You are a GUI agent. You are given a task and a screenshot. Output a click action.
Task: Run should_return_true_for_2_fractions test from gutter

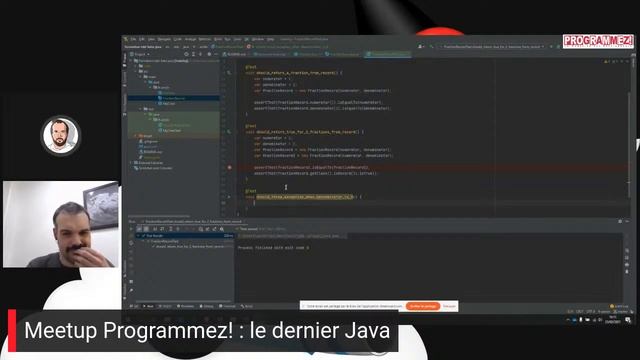click(229, 132)
